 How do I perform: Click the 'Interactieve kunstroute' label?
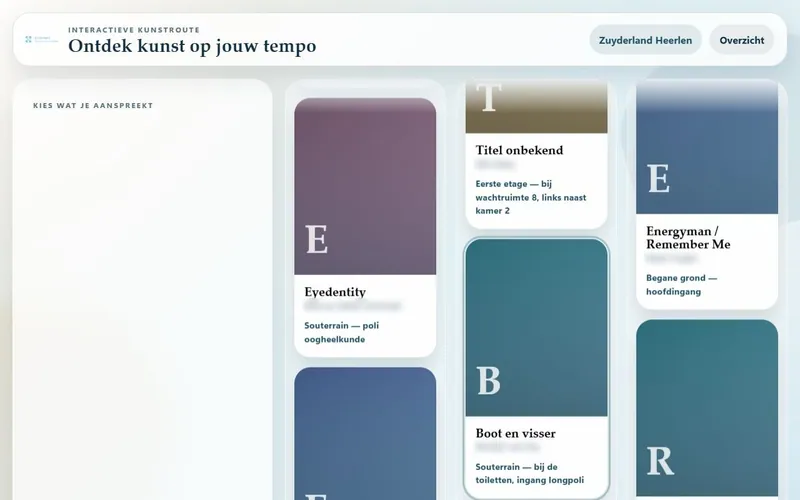click(x=134, y=30)
